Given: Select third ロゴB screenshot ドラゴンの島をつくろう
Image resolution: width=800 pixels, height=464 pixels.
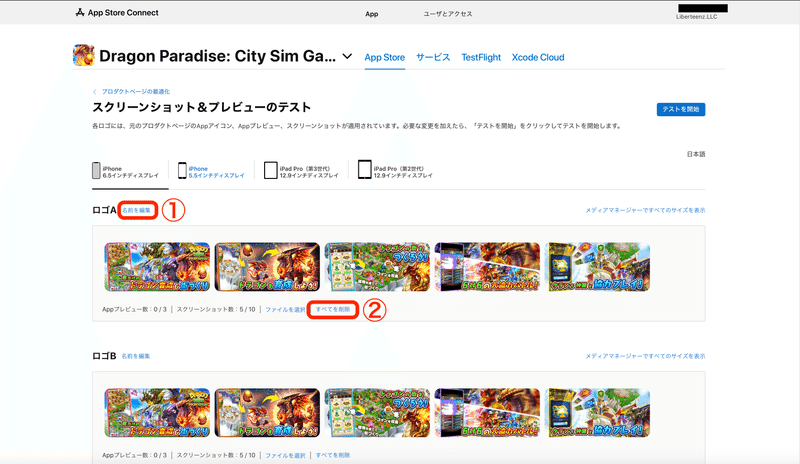Looking at the screenshot, I should [378, 413].
